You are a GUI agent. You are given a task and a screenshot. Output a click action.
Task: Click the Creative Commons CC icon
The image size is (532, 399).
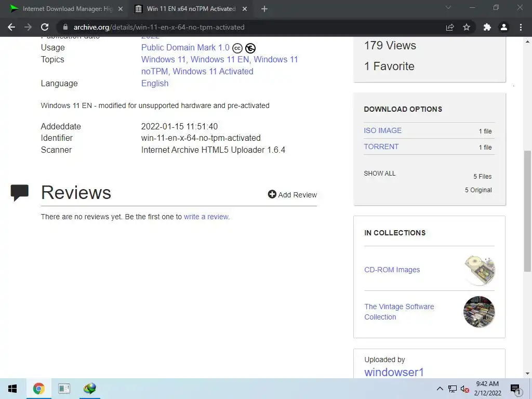237,48
